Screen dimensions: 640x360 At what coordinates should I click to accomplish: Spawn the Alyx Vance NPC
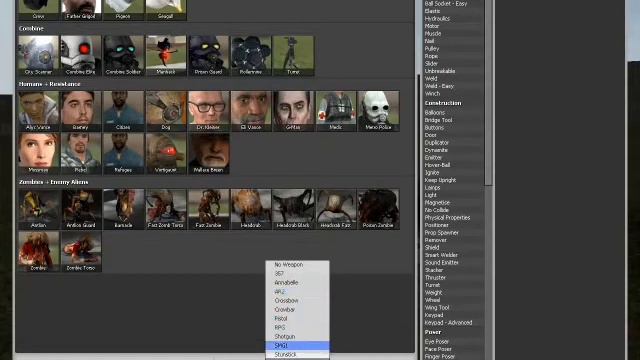click(38, 111)
